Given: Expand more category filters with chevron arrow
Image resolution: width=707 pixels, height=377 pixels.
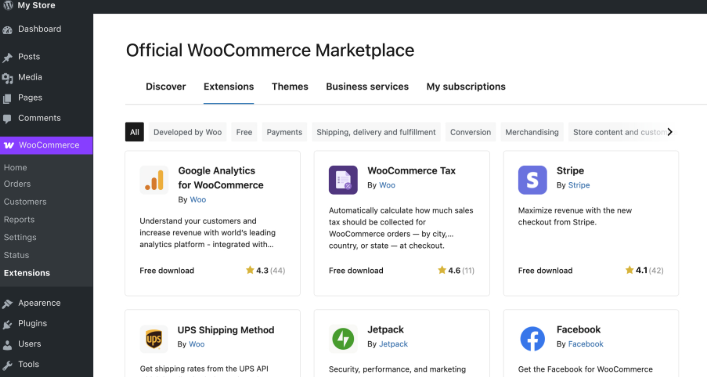Looking at the screenshot, I should point(670,132).
